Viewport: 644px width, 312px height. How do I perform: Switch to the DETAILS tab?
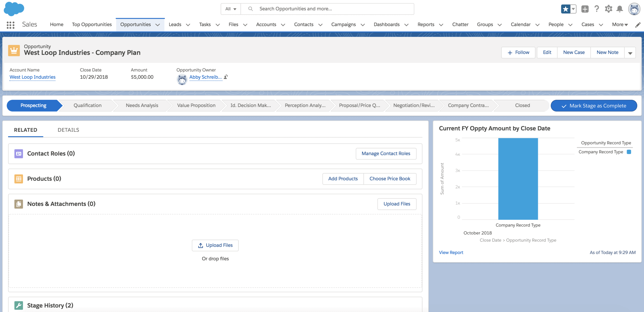[68, 130]
